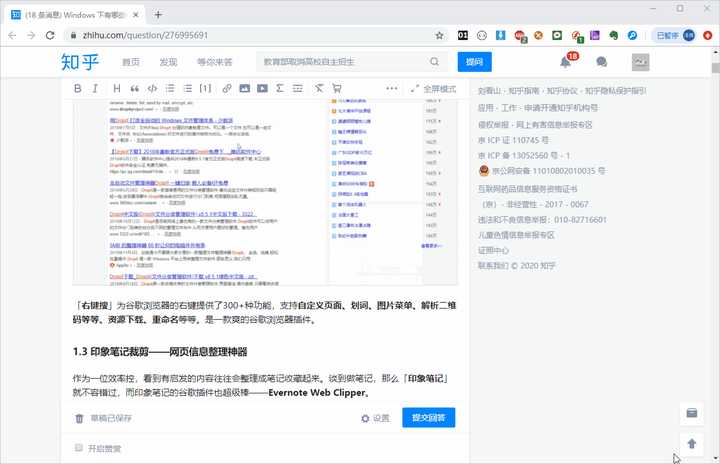Open the blue magnifier extension icon

[x=632, y=35]
